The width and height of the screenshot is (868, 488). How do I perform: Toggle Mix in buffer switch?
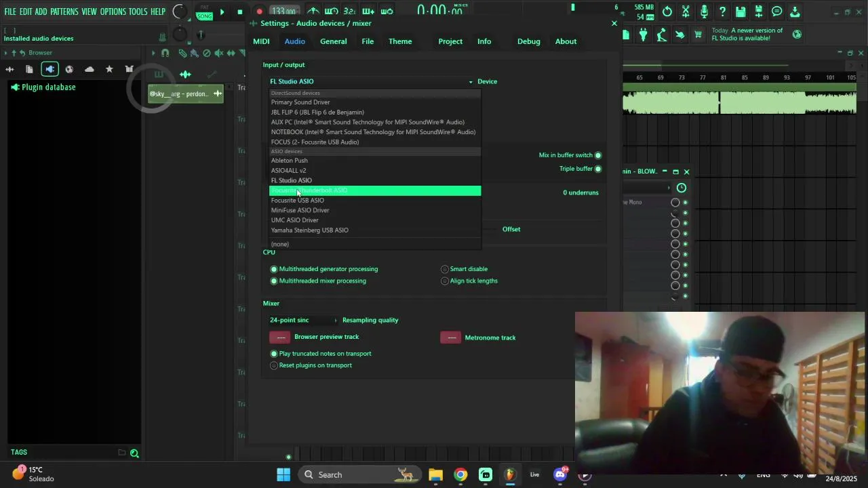pos(598,155)
